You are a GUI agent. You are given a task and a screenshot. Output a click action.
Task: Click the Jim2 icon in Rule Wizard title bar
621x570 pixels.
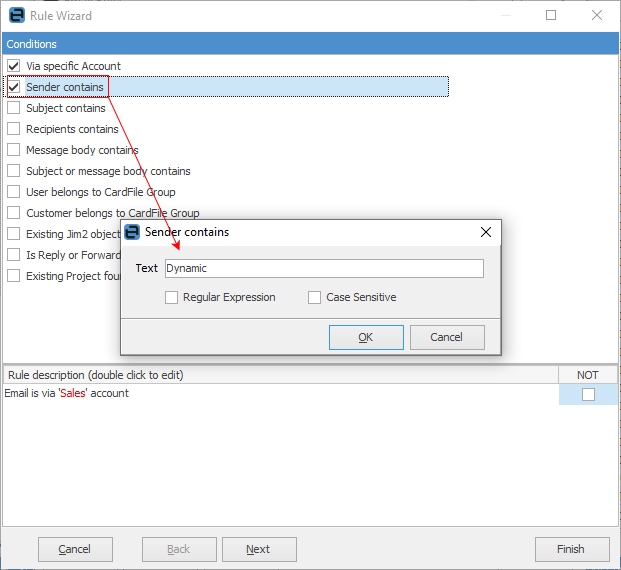pos(17,15)
